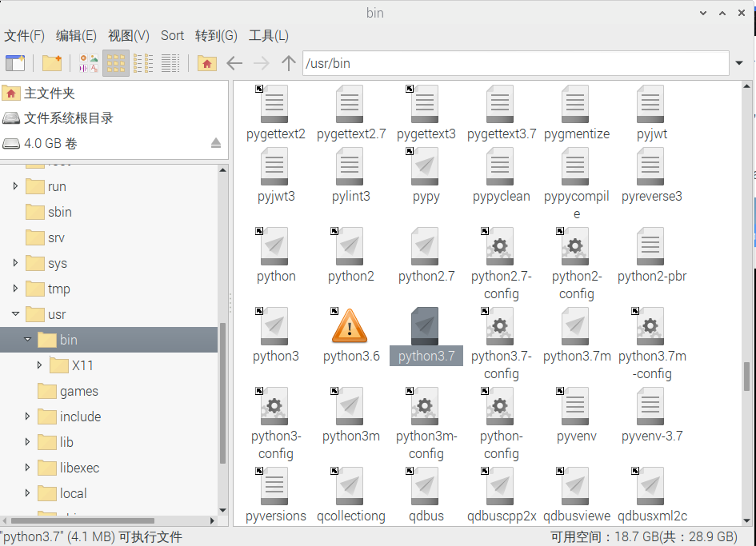Open the 工具(L) menu

pos(269,36)
